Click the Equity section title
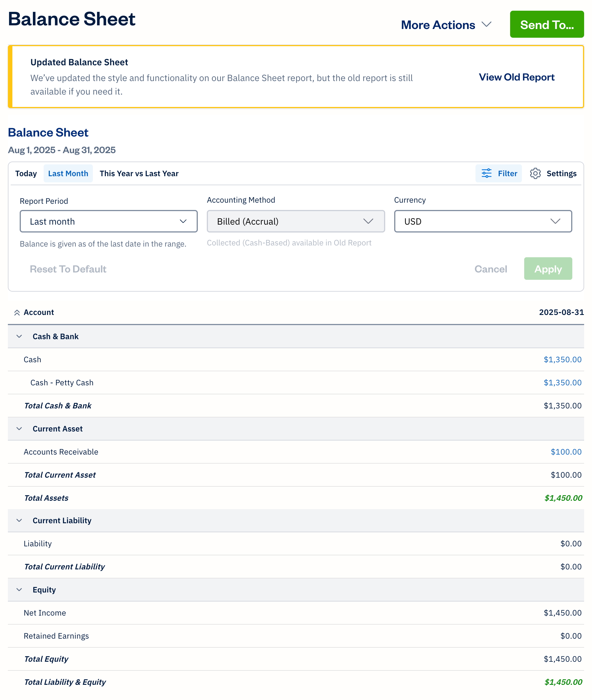 44,590
